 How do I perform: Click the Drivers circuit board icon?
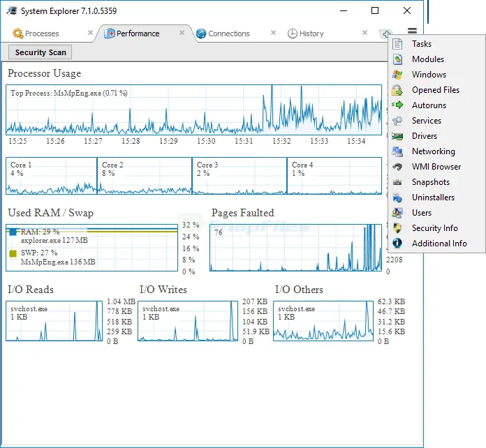397,136
